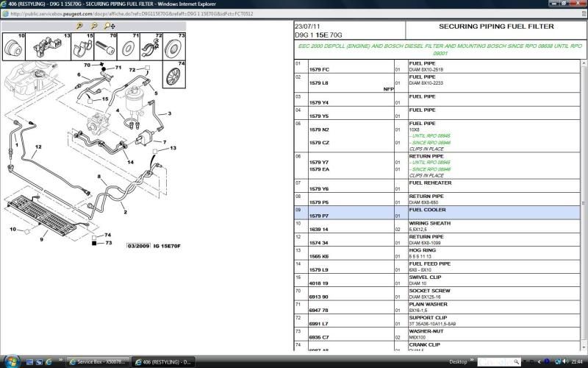Click IG 15E70F label under diagram
This screenshot has height=368, width=588.
167,246
